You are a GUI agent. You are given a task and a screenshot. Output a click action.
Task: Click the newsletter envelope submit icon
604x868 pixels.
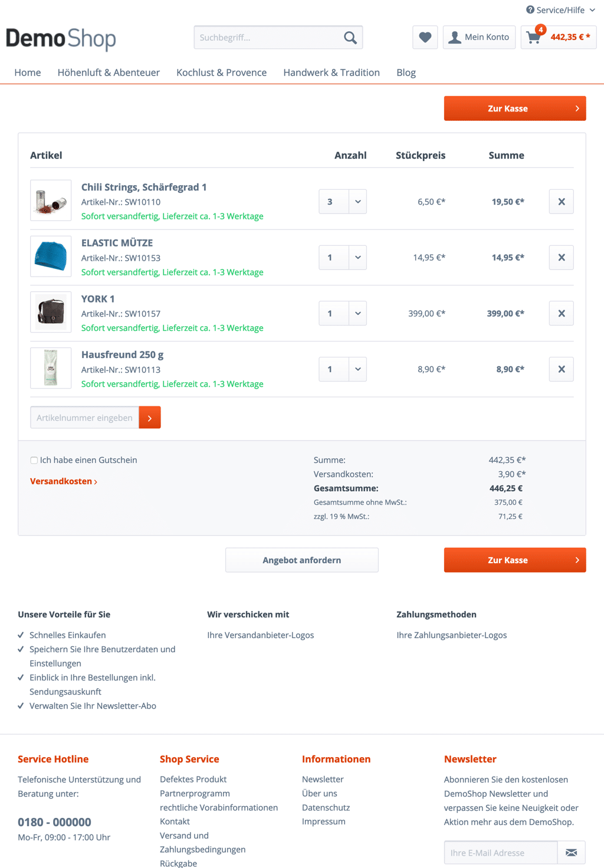click(x=572, y=853)
